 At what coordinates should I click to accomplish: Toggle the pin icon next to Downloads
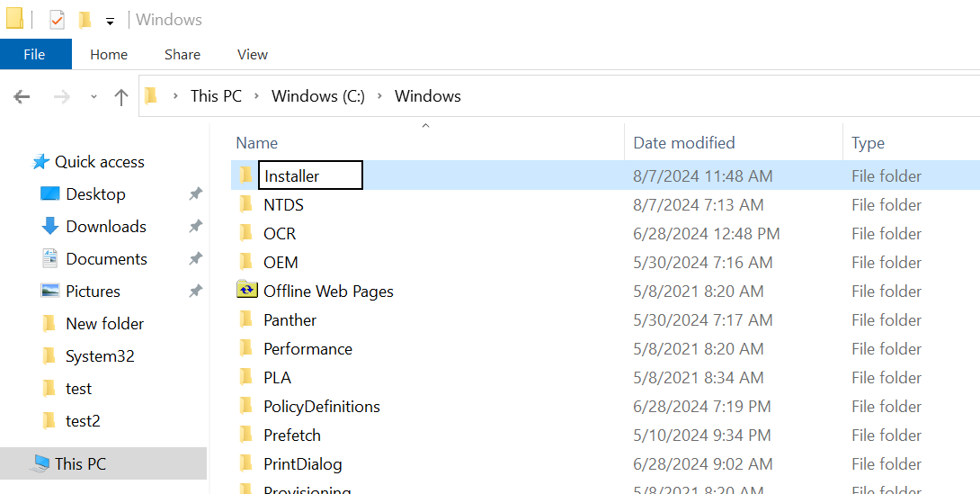[196, 227]
